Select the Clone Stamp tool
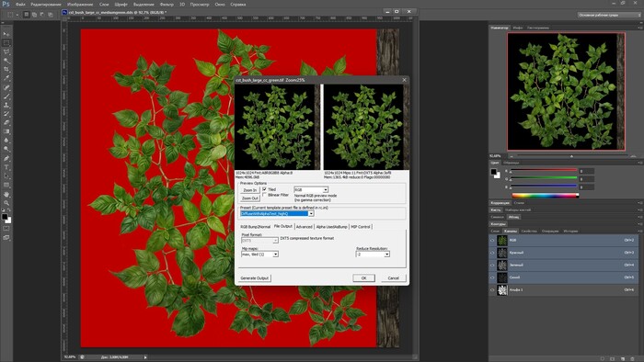This screenshot has width=644, height=362. pos(6,105)
